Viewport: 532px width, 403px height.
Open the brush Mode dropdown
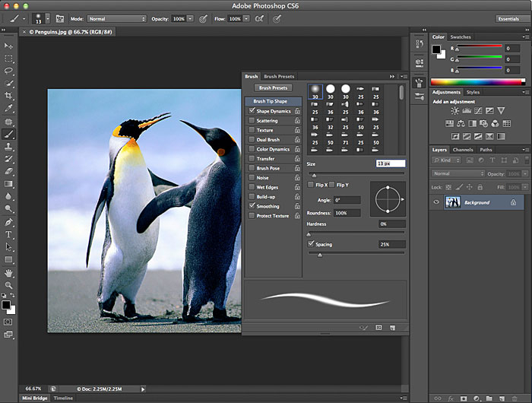click(116, 18)
